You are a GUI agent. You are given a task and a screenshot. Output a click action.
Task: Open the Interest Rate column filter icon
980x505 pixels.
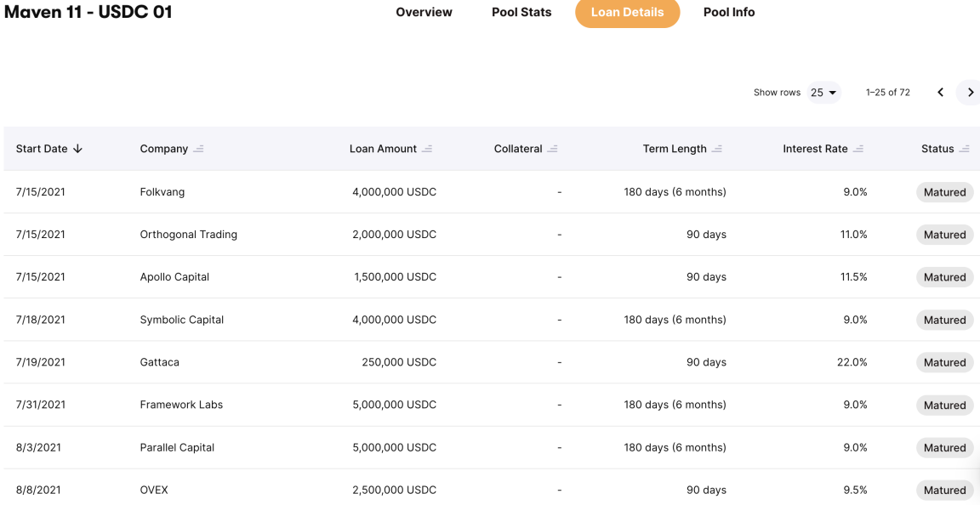click(x=858, y=149)
